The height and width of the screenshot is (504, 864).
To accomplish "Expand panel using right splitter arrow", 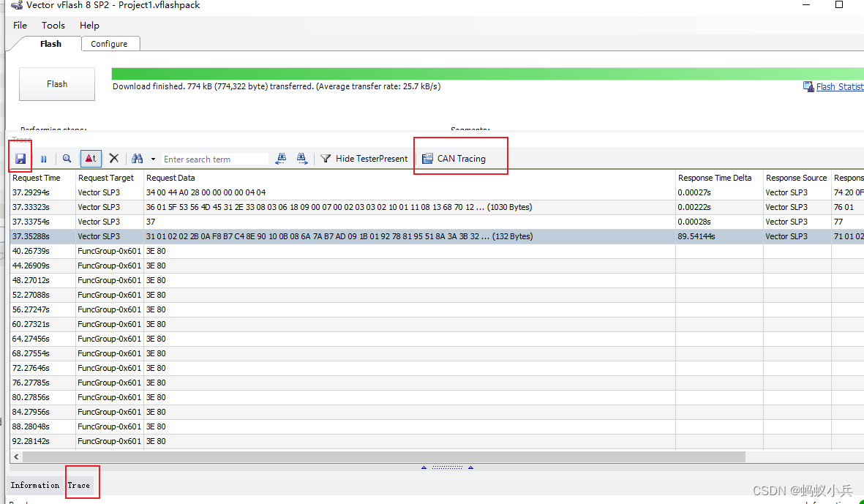I will point(471,467).
